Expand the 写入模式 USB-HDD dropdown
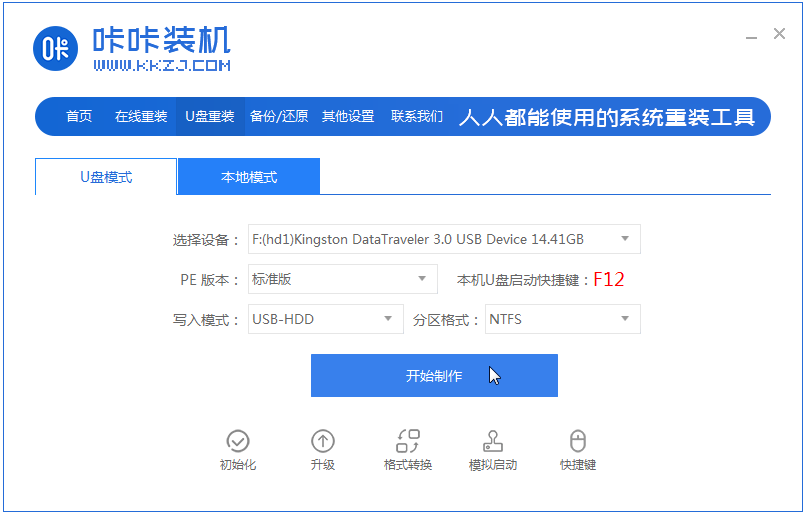This screenshot has width=805, height=512. [387, 320]
